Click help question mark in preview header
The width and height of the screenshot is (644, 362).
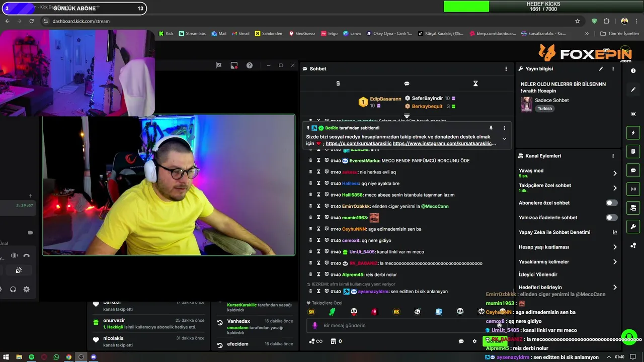250,65
